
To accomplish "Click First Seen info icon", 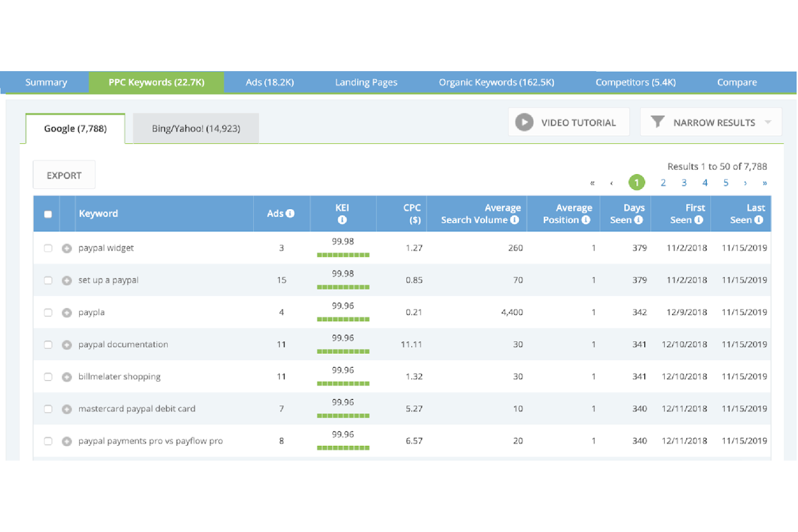I will 699,220.
